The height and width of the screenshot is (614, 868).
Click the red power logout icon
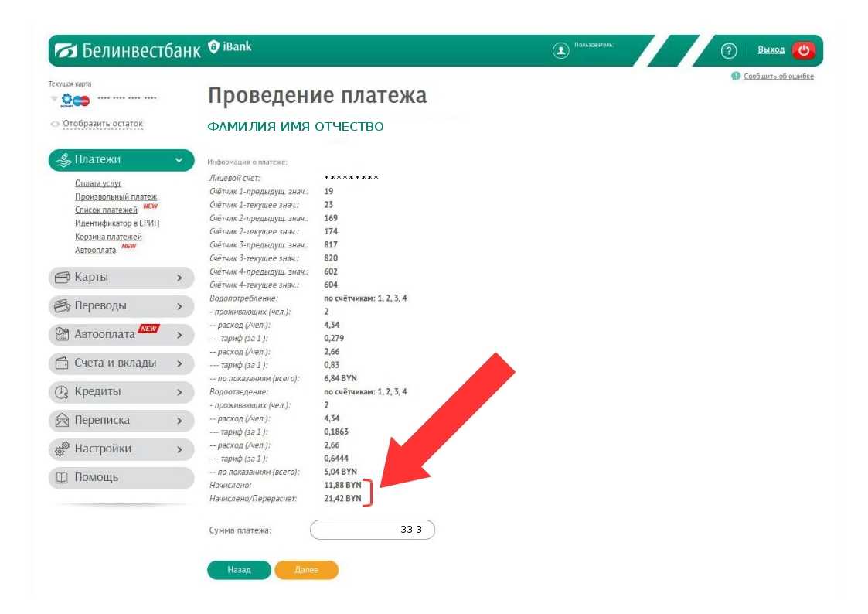tap(803, 50)
